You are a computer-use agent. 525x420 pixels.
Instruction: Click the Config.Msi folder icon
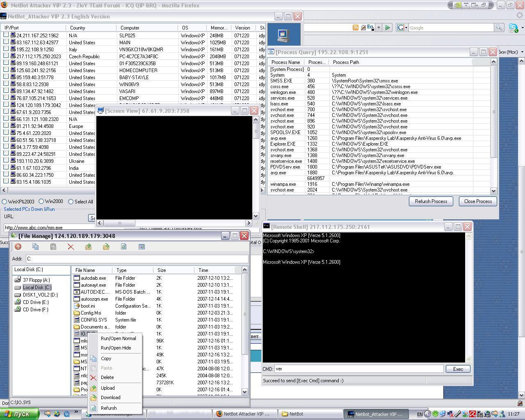tap(77, 313)
